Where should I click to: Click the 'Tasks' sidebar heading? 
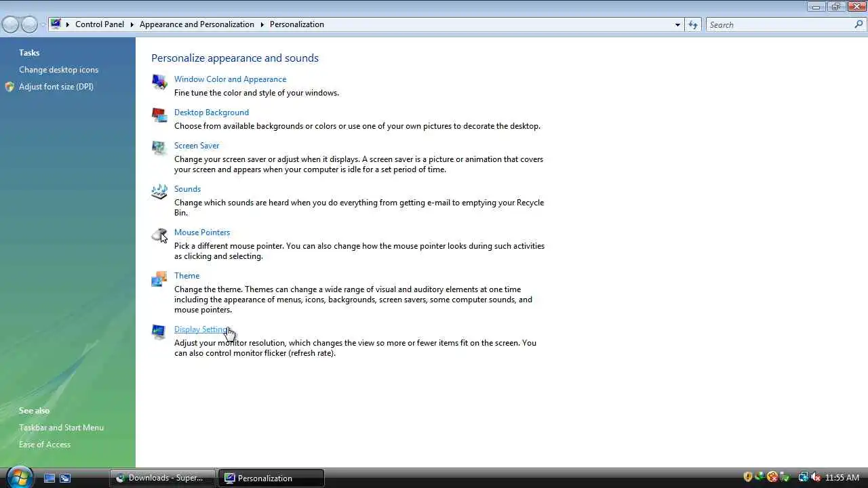pyautogui.click(x=29, y=53)
